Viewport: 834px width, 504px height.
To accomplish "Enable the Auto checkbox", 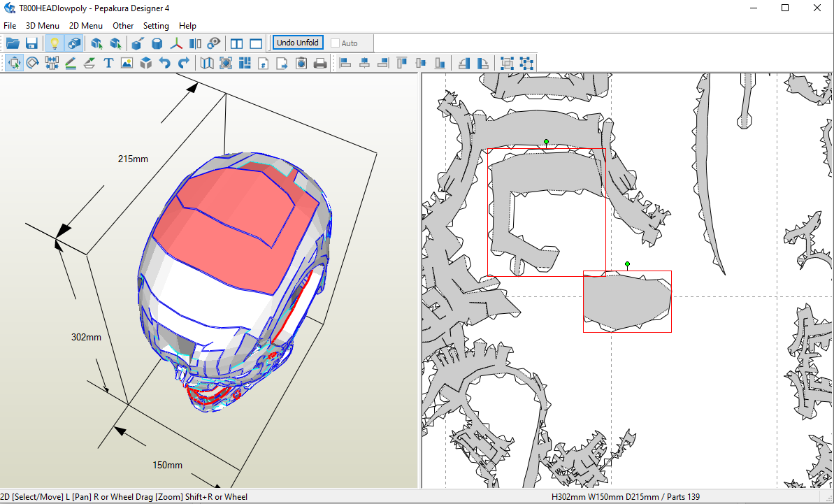I will 335,43.
